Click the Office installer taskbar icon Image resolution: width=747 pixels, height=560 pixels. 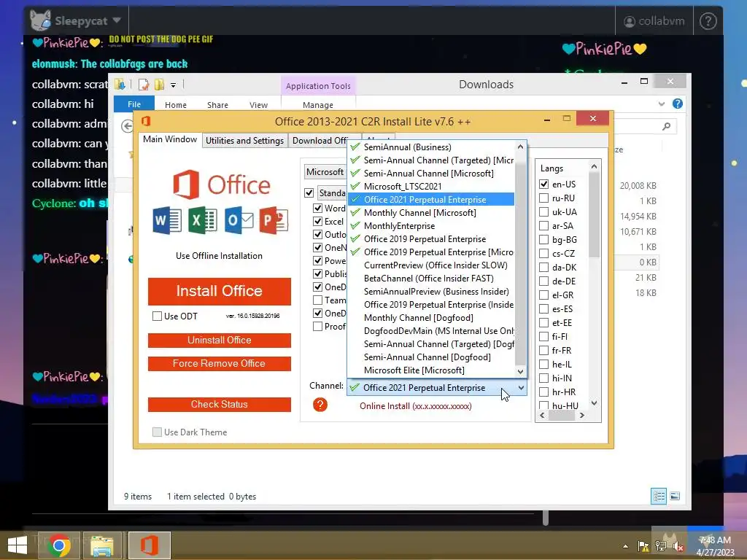point(149,545)
